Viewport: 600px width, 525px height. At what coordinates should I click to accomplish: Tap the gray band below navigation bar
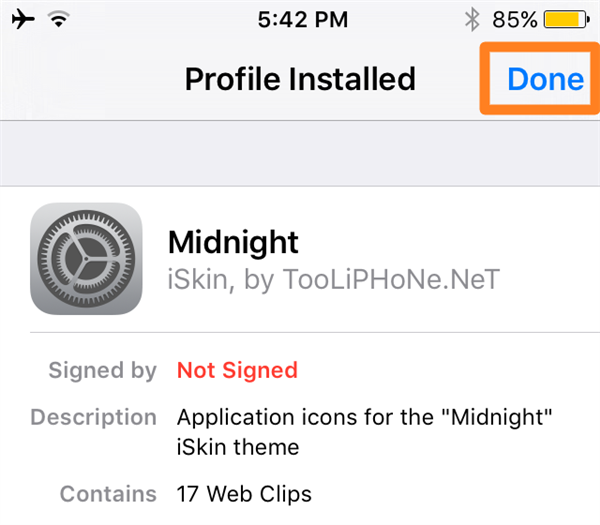[x=300, y=153]
